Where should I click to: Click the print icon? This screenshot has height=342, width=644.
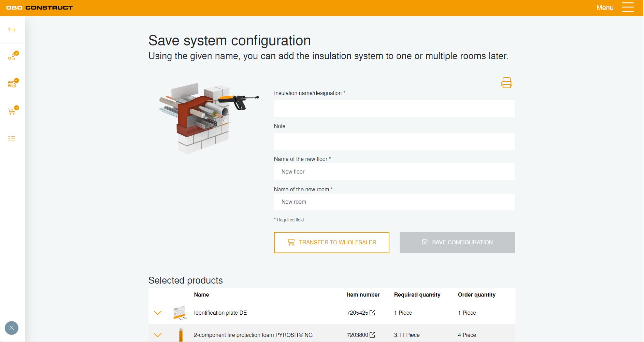click(506, 83)
